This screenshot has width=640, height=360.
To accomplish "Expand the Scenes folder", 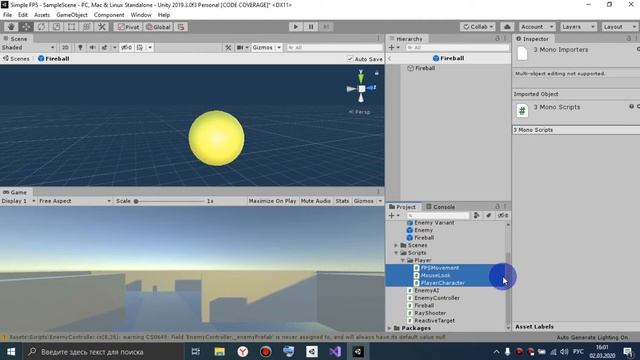I will click(x=396, y=245).
